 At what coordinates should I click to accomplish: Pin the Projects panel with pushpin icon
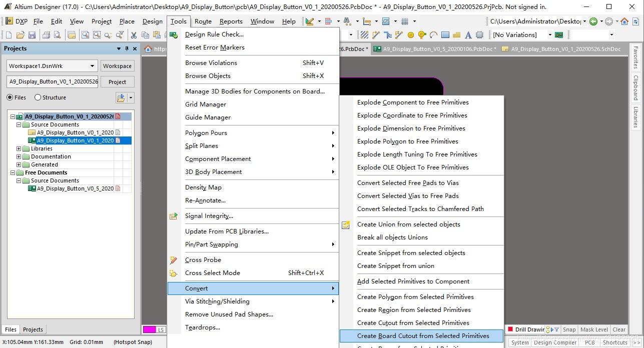(127, 48)
